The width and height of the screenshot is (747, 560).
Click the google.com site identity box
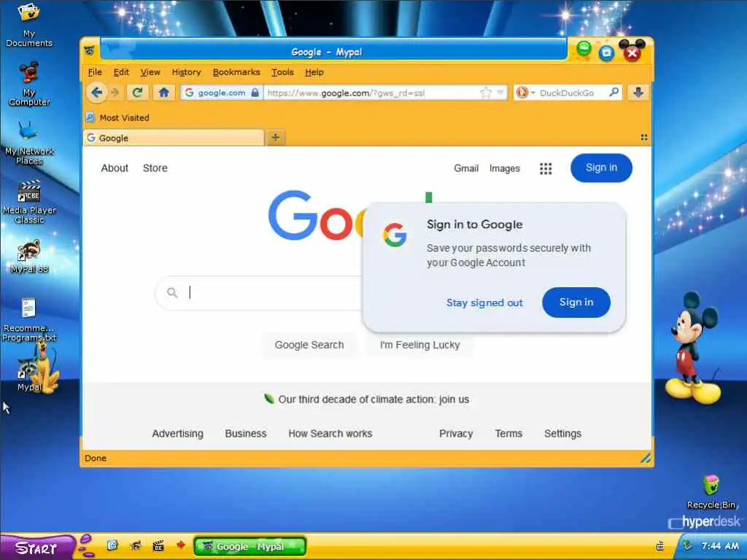222,93
